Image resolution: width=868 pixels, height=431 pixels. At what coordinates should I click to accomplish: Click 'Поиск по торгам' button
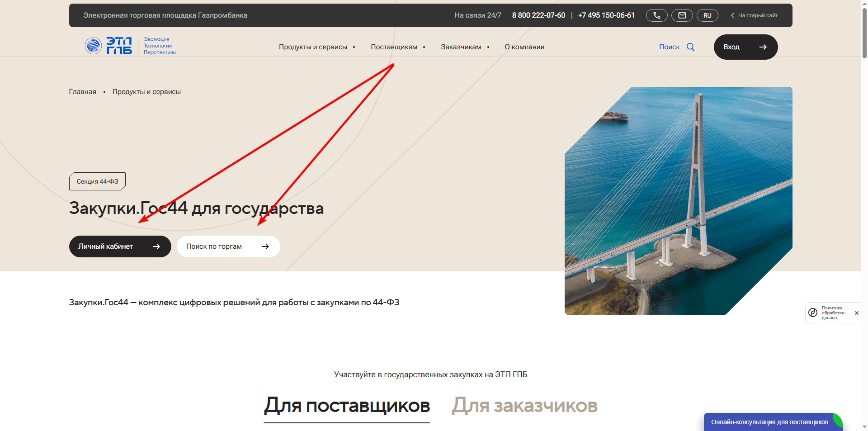(x=228, y=246)
